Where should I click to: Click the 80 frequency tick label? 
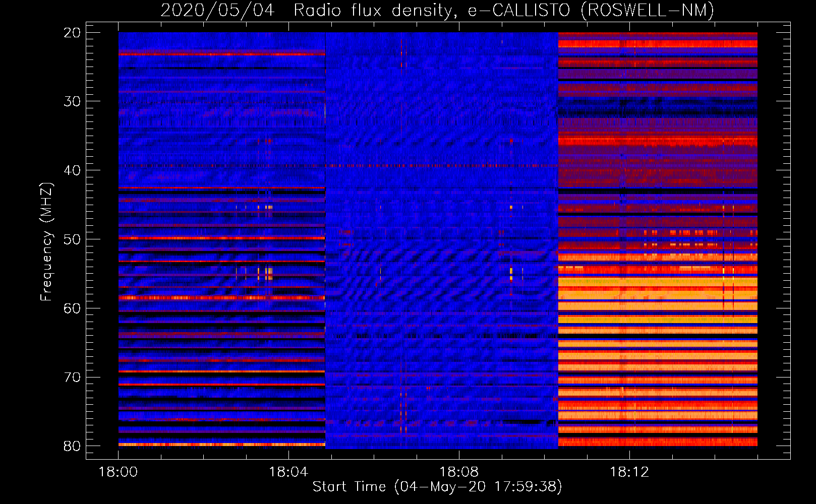[x=72, y=446]
